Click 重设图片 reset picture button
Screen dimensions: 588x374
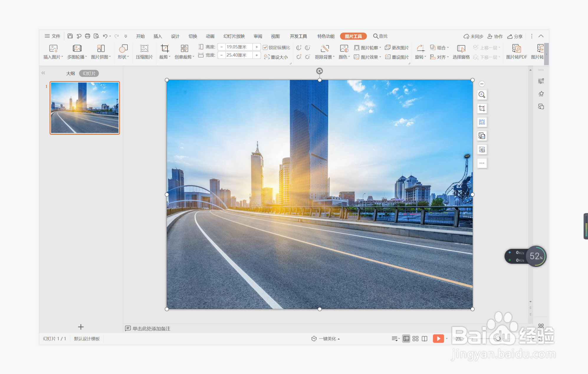pos(397,57)
